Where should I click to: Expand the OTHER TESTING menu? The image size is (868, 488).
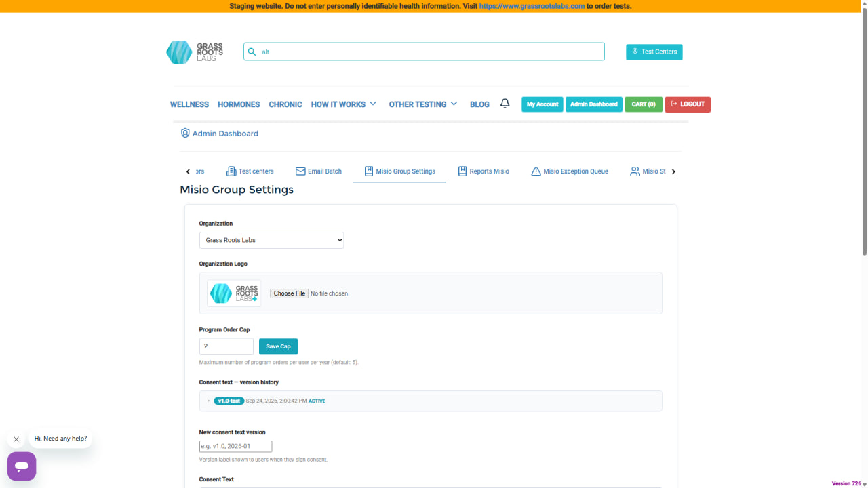click(423, 104)
